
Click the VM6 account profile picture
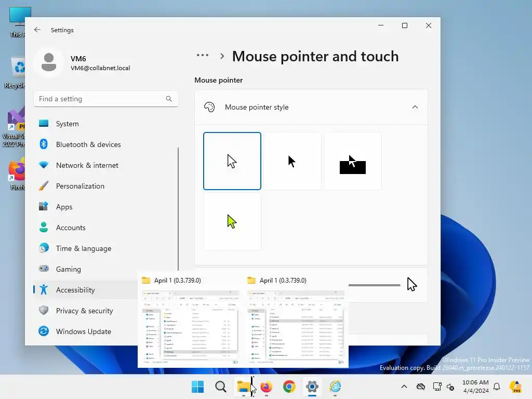[49, 62]
